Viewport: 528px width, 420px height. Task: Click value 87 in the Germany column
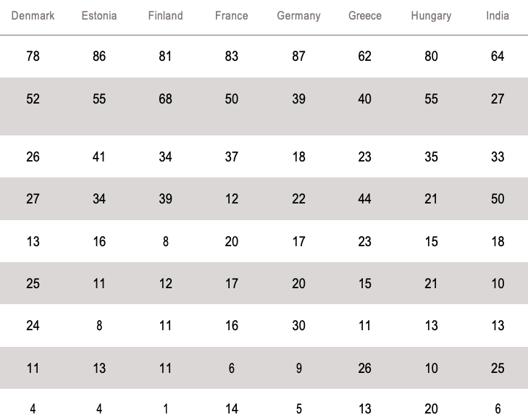click(x=298, y=56)
